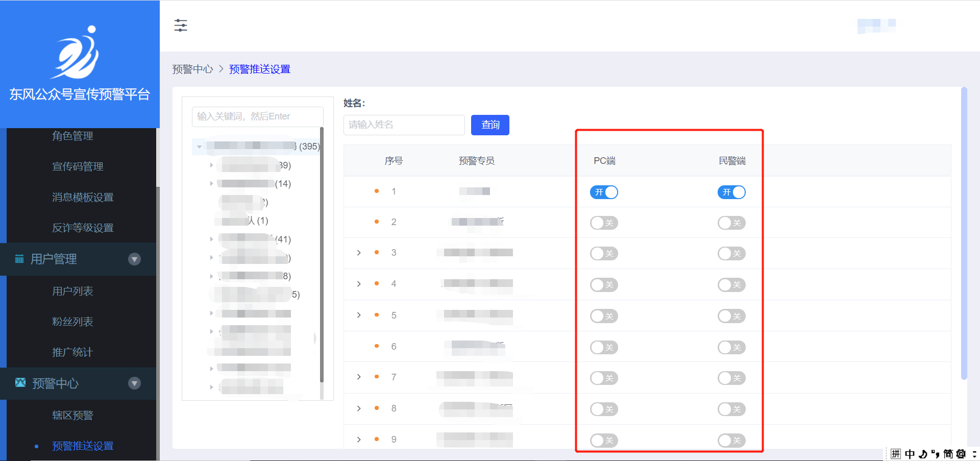Enable PC端 switch for row 2
The image size is (980, 461).
(x=604, y=223)
